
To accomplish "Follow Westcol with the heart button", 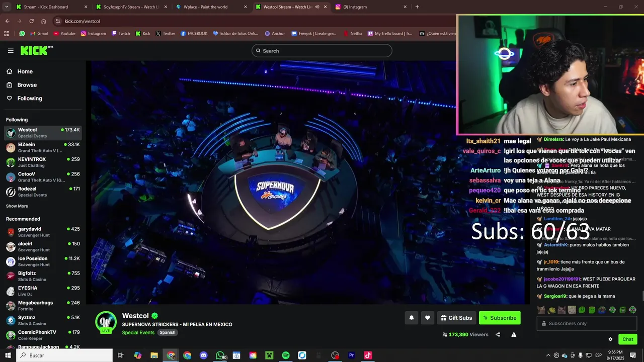I will [x=428, y=318].
